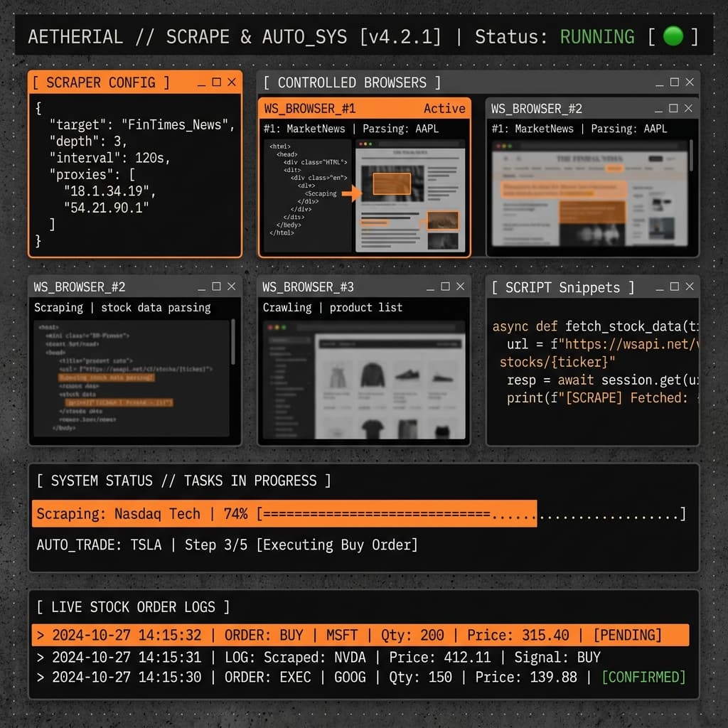728x728 pixels.
Task: Maximize the CONTROLLED BROWSERS panel
Action: click(675, 82)
